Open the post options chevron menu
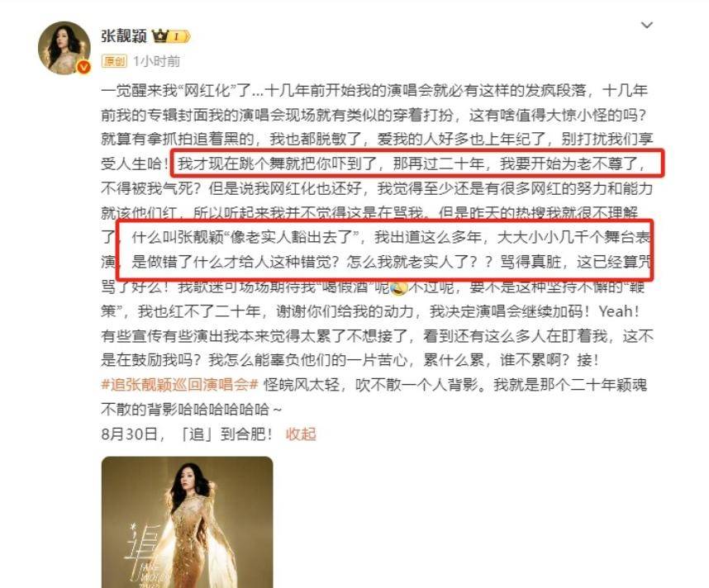This screenshot has height=588, width=709. pyautogui.click(x=647, y=26)
